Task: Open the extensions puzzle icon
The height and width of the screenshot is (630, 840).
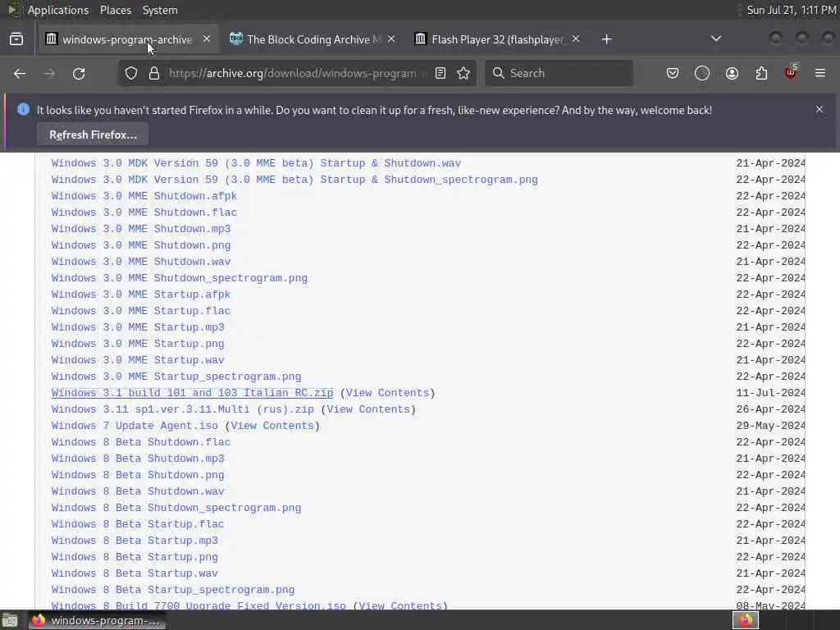Action: pyautogui.click(x=762, y=73)
